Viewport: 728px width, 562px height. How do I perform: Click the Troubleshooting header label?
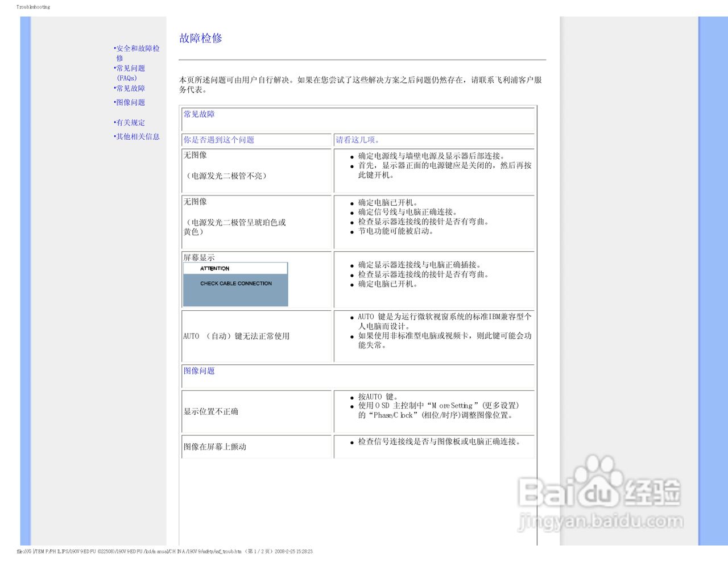click(x=32, y=7)
